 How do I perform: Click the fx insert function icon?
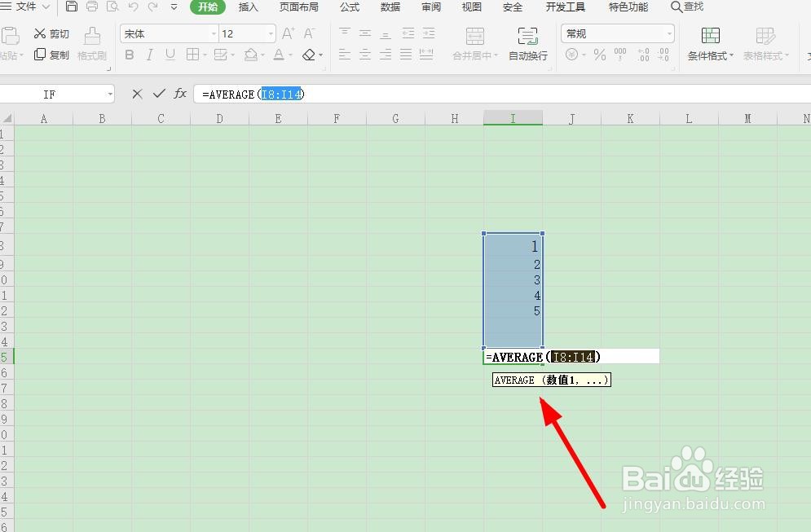click(x=179, y=94)
